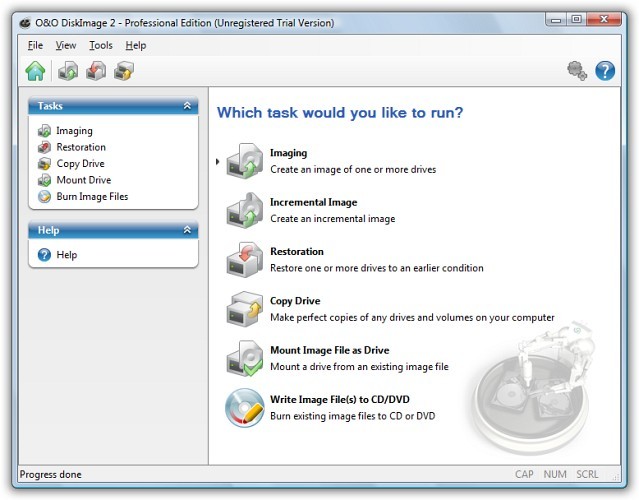The image size is (639, 500).
Task: Click 'Mount a drive from an existing image file'
Action: tap(359, 367)
